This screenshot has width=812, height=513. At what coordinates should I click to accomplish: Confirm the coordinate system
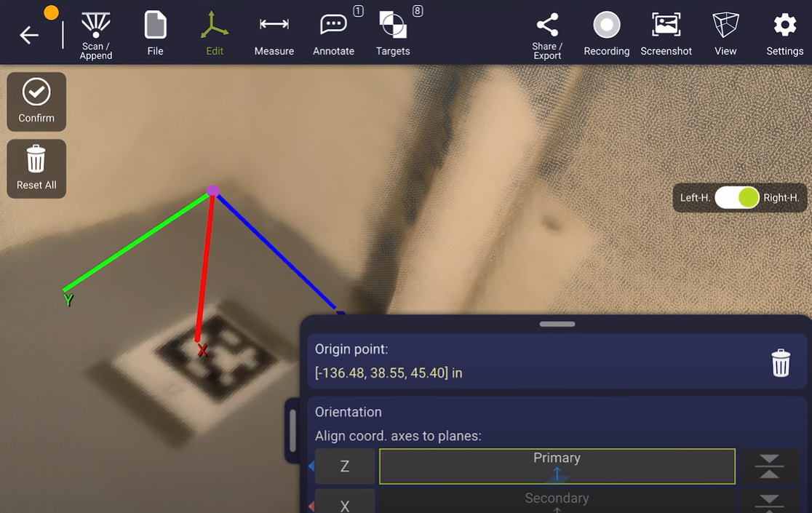click(36, 101)
